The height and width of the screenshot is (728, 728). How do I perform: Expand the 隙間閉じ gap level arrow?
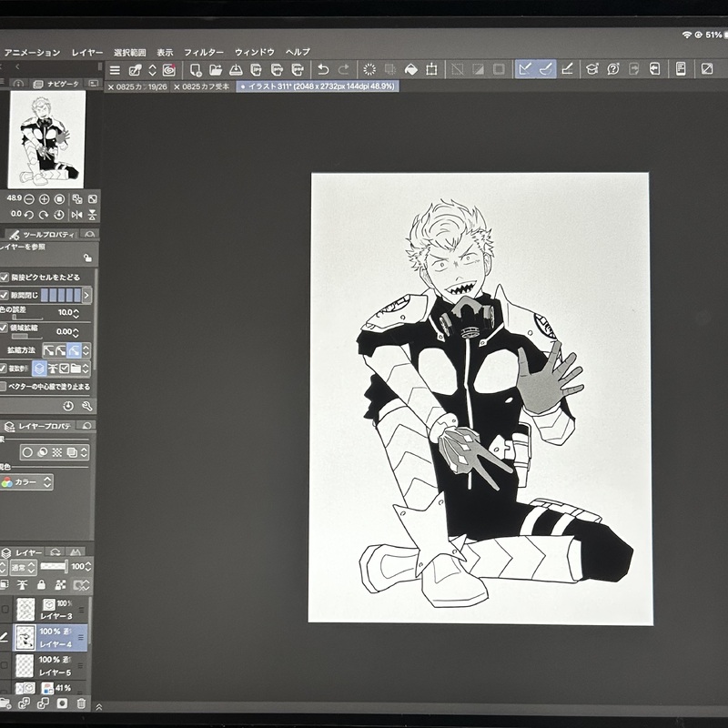point(86,295)
